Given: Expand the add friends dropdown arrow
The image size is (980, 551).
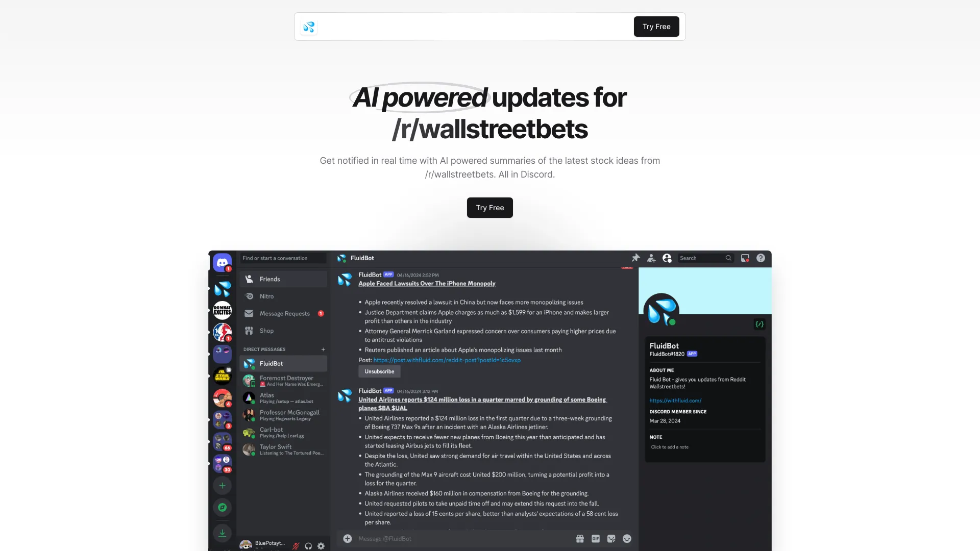Looking at the screenshot, I should coord(651,258).
